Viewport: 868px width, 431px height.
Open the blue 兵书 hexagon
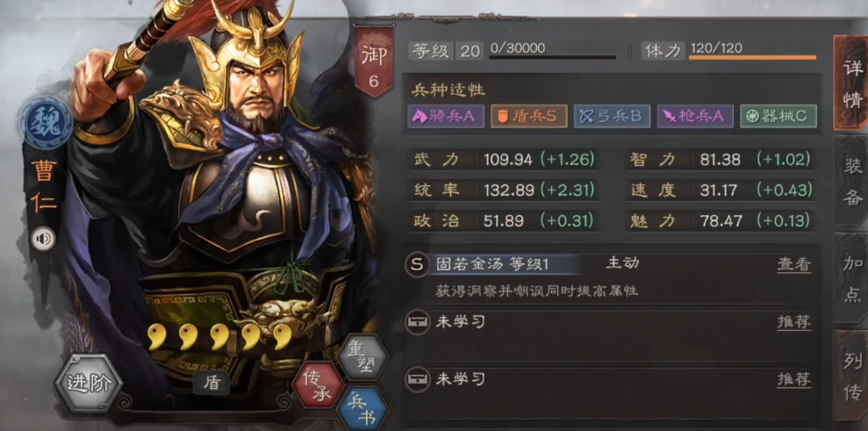point(362,409)
